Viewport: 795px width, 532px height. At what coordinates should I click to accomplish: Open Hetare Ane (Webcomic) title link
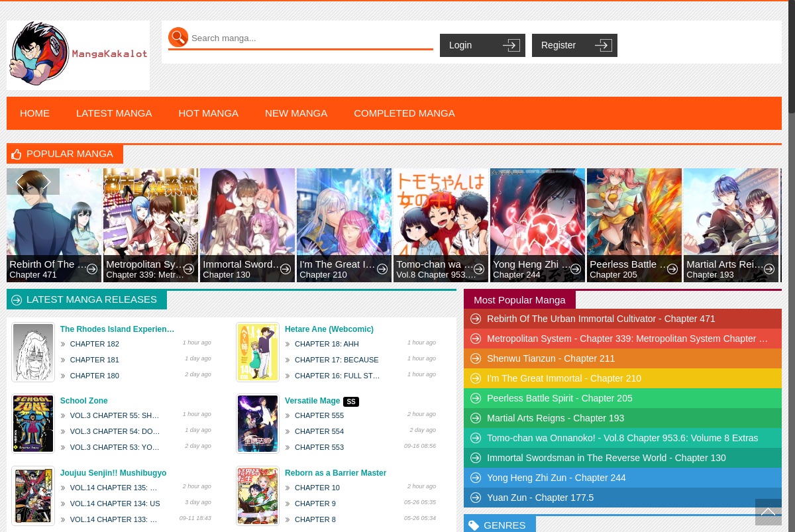(x=329, y=329)
